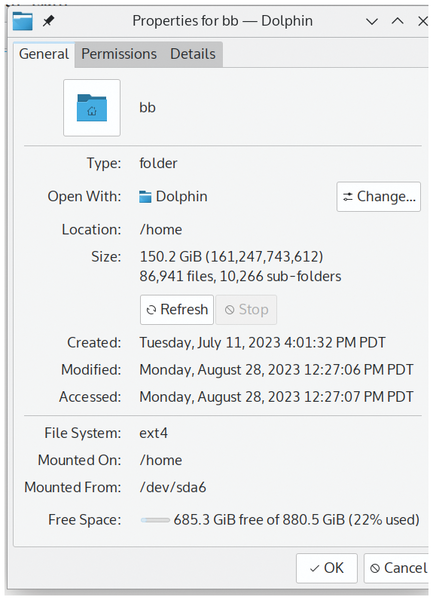This screenshot has width=433, height=600.
Task: Open the Details tab
Action: coord(193,54)
